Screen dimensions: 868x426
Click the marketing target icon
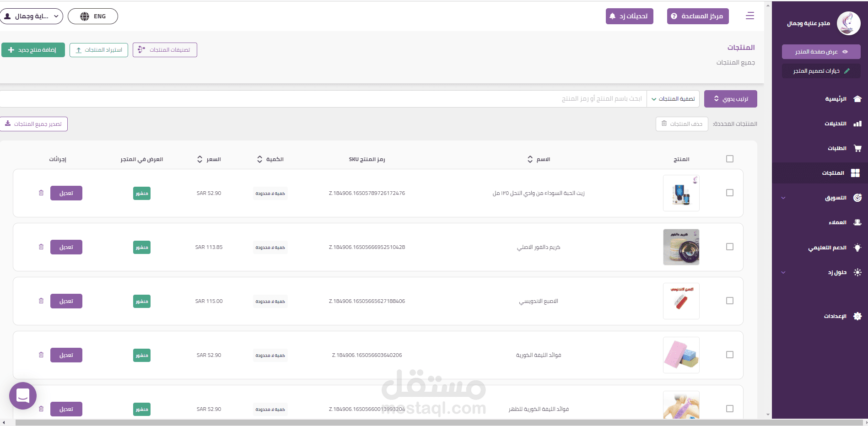pyautogui.click(x=857, y=198)
